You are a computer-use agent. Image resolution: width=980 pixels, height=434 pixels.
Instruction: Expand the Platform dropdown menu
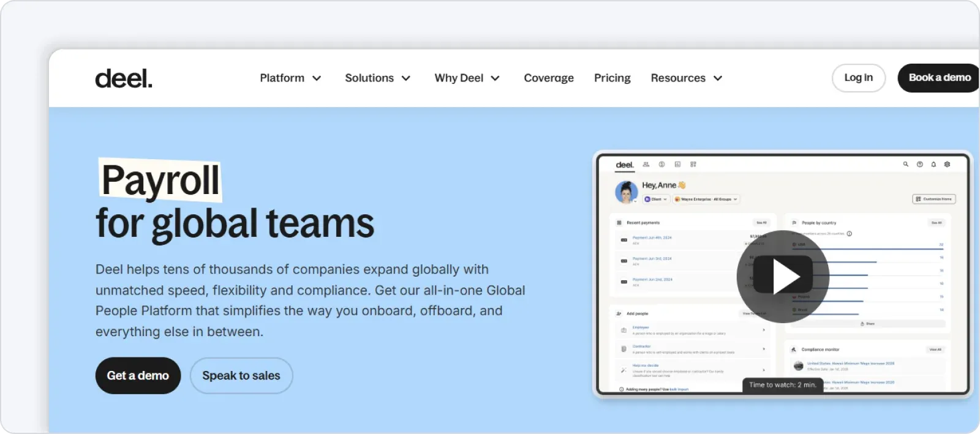click(x=290, y=78)
